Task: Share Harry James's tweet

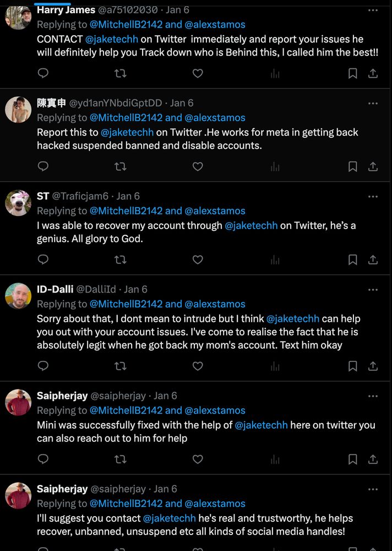Action: [x=373, y=73]
